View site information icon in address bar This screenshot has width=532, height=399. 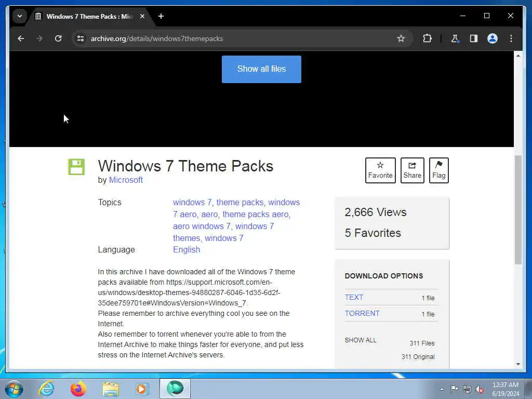click(81, 38)
